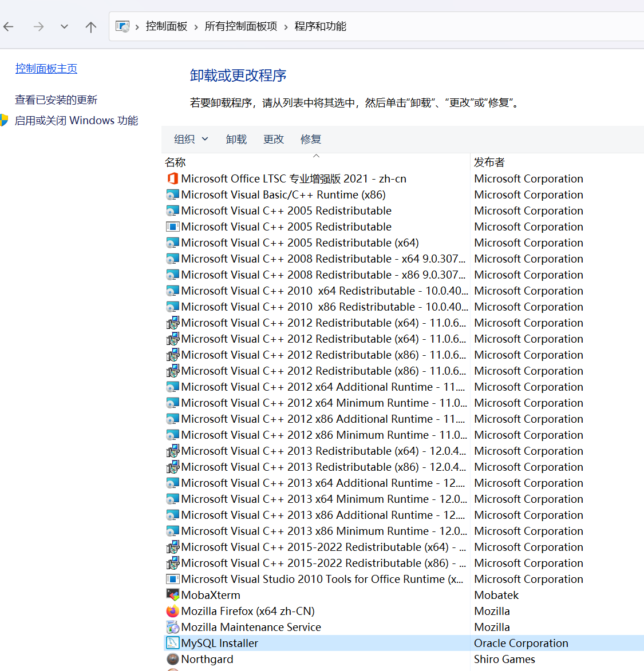
Task: Click the MobaXterm icon
Action: point(172,595)
